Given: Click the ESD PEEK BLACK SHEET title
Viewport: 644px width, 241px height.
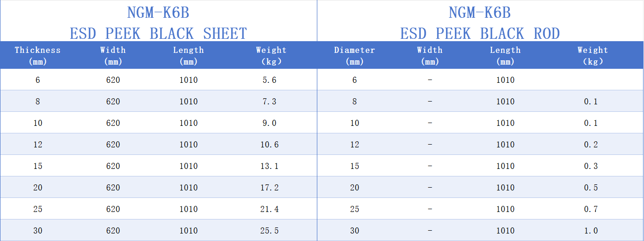Looking at the screenshot, I should pos(158,34).
